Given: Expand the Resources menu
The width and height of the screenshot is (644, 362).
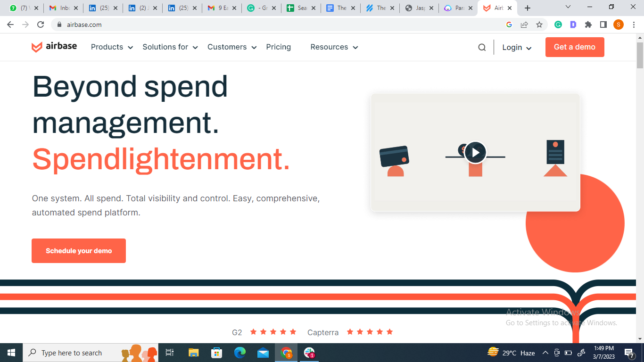Looking at the screenshot, I should click(334, 47).
